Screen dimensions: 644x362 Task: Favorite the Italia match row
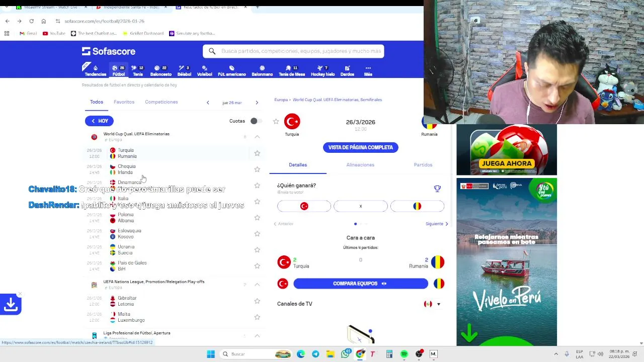257,201
